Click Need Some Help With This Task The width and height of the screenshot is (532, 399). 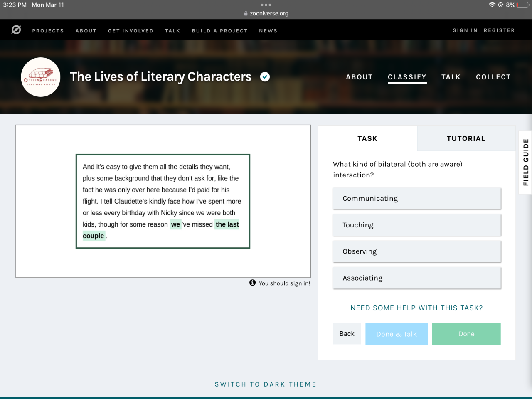416,308
